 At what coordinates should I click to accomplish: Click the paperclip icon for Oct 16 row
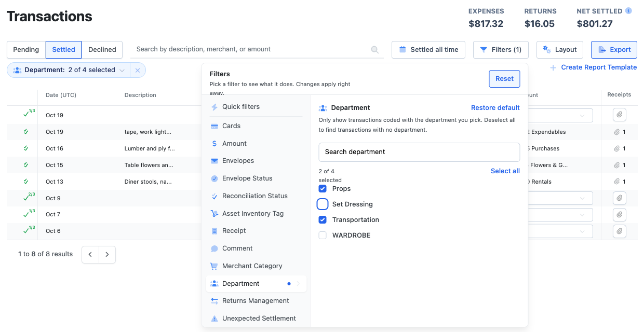(617, 148)
